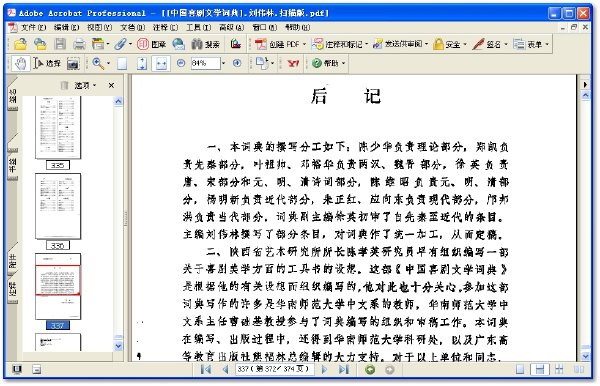Enable Continuous page layout in status bar
Image resolution: width=600 pixels, height=386 pixels.
tap(540, 370)
